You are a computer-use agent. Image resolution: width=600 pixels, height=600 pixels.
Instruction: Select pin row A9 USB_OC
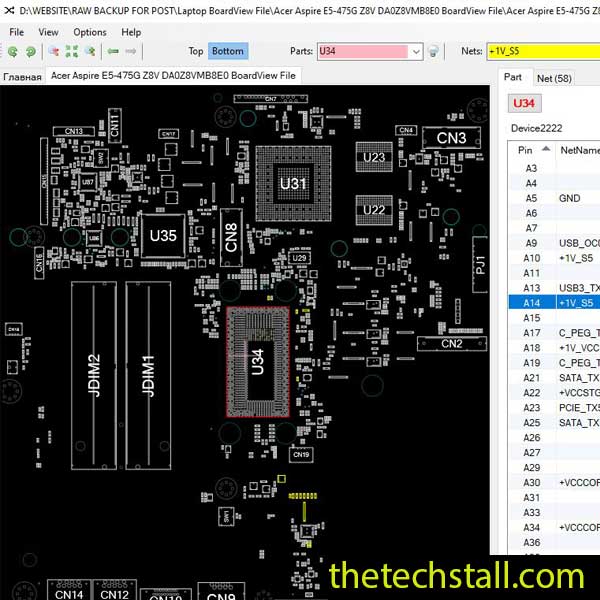[x=554, y=243]
